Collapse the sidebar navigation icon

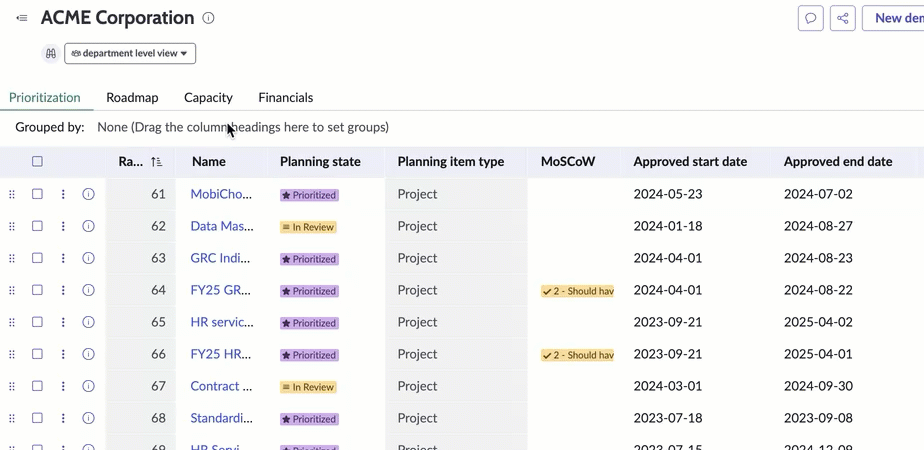pyautogui.click(x=22, y=18)
